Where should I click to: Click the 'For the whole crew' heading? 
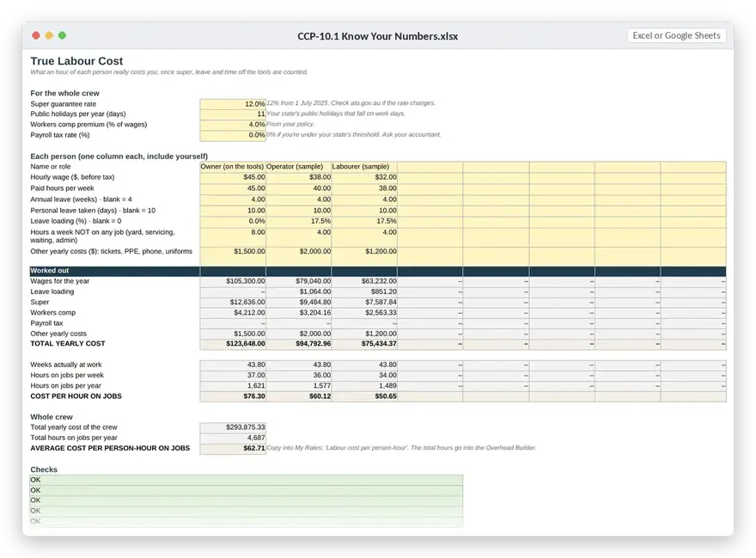(64, 93)
